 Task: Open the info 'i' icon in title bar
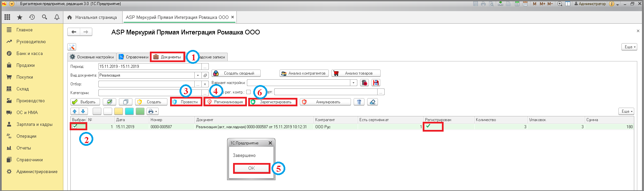[x=612, y=4]
